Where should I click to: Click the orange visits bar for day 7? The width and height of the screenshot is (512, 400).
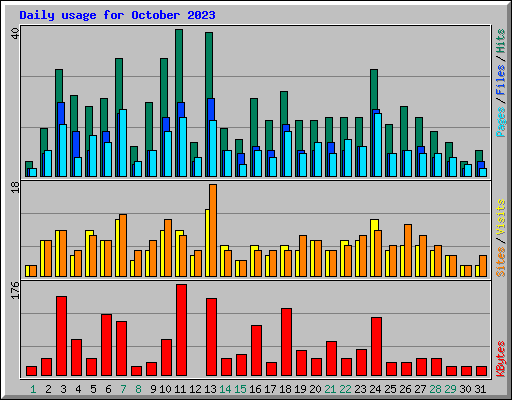pos(123,245)
